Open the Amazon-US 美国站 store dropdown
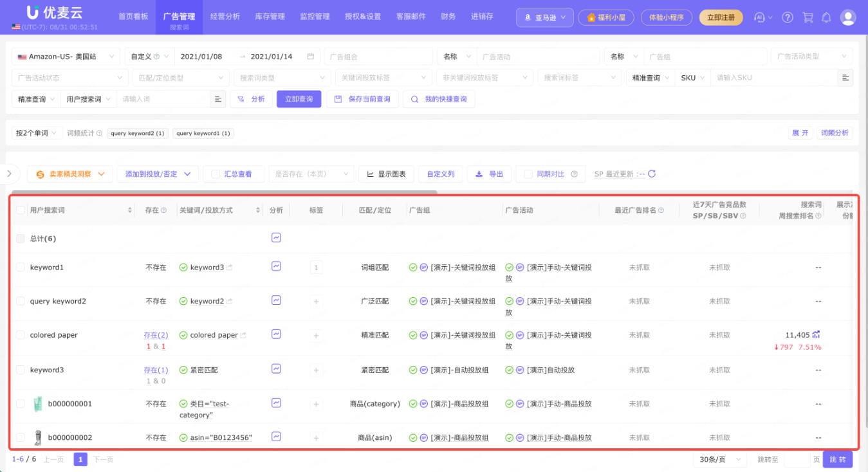Image resolution: width=868 pixels, height=472 pixels. point(66,57)
